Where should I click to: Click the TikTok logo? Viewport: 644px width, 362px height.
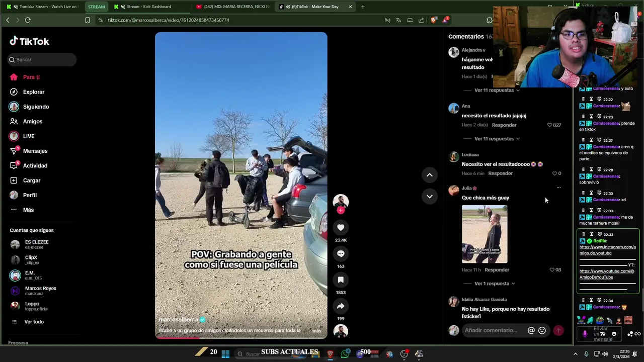click(29, 41)
